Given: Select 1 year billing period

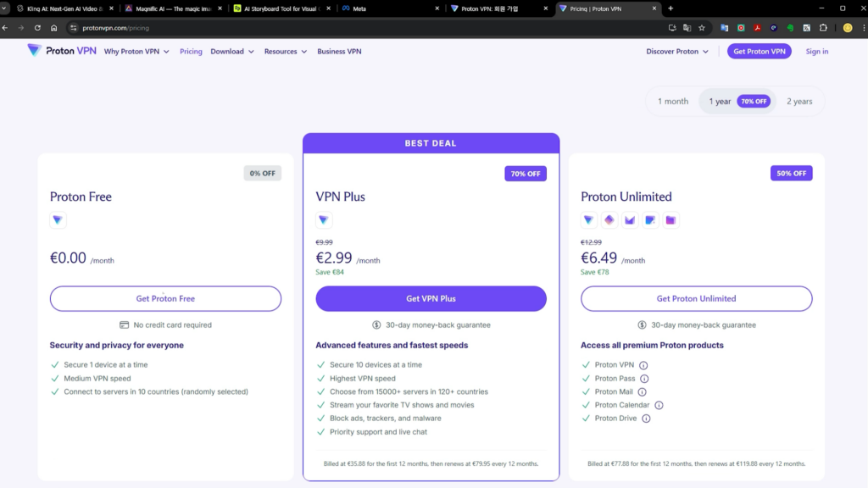Looking at the screenshot, I should click(739, 102).
